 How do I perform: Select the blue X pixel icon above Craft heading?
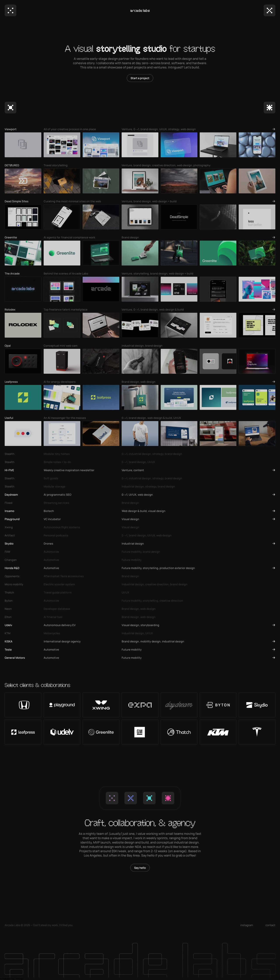[131, 798]
